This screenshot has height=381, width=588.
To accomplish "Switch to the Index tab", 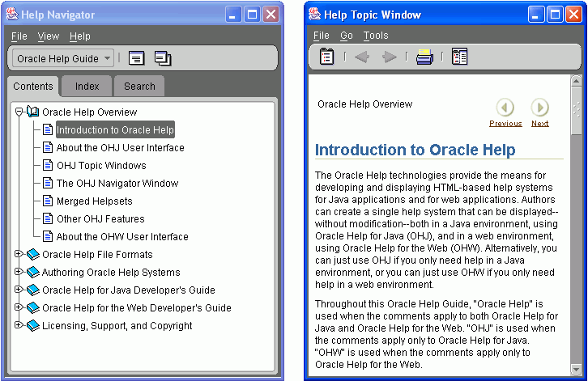I will 87,87.
